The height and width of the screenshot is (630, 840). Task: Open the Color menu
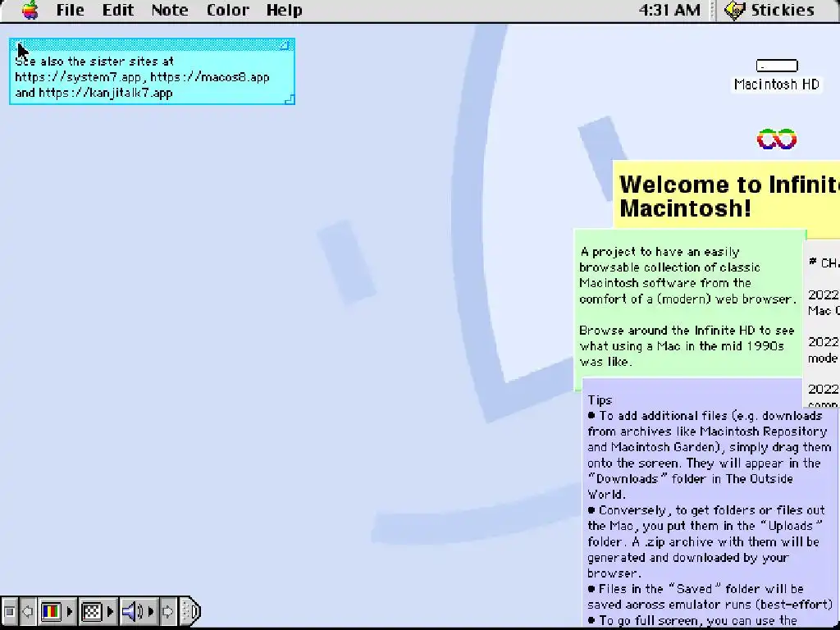pos(228,10)
